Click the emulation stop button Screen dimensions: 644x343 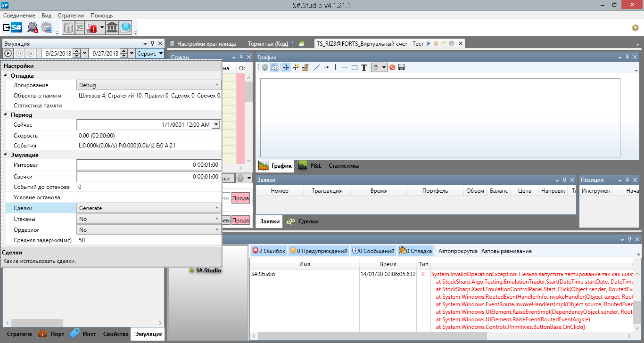coord(31,53)
